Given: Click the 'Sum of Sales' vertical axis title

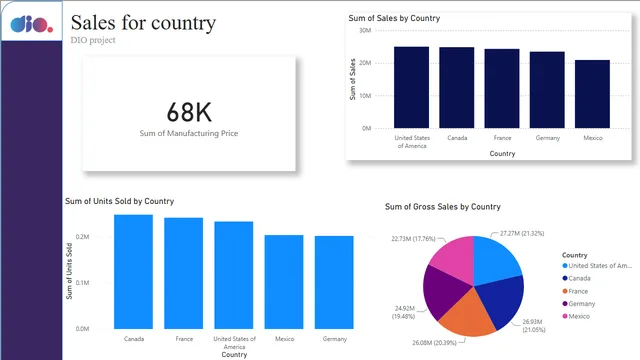Looking at the screenshot, I should [353, 80].
